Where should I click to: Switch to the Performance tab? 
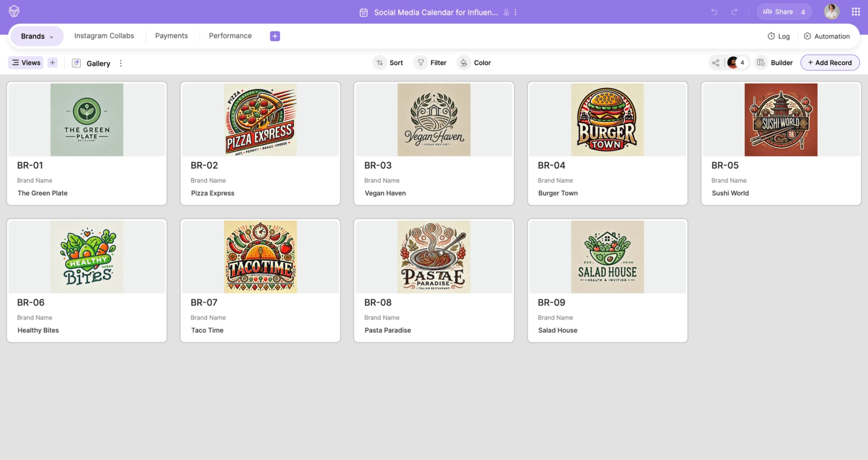(230, 36)
